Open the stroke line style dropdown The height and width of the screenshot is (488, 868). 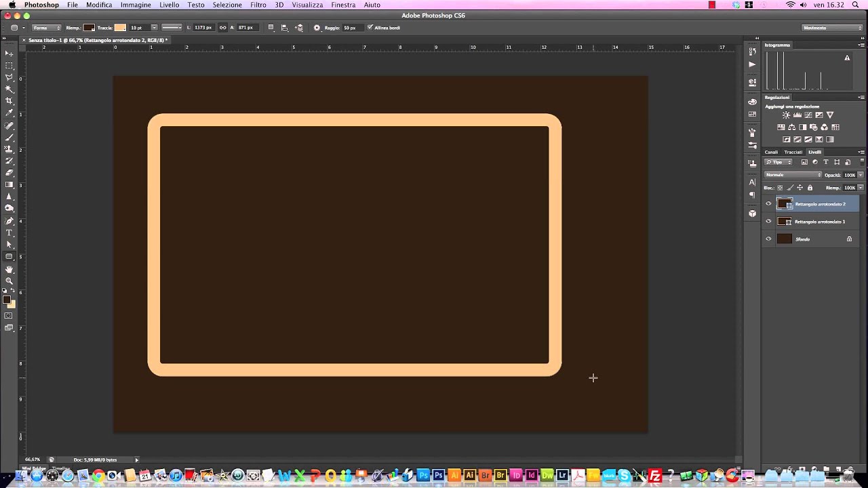pos(172,28)
